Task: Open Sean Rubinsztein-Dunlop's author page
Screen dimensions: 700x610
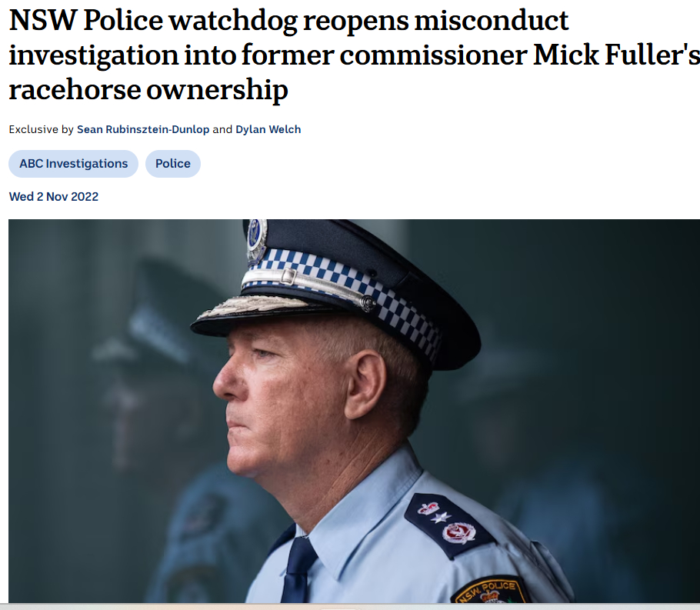Action: pos(143,129)
